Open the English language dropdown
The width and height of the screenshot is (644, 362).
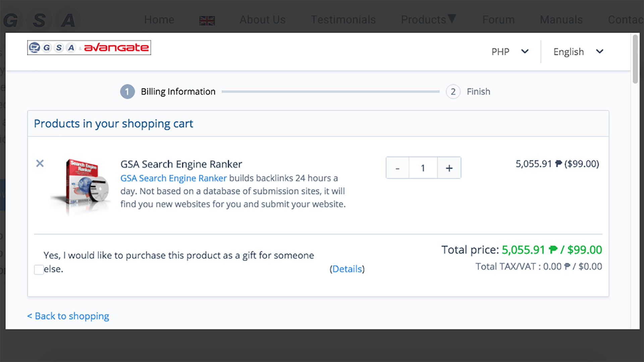[x=579, y=52]
